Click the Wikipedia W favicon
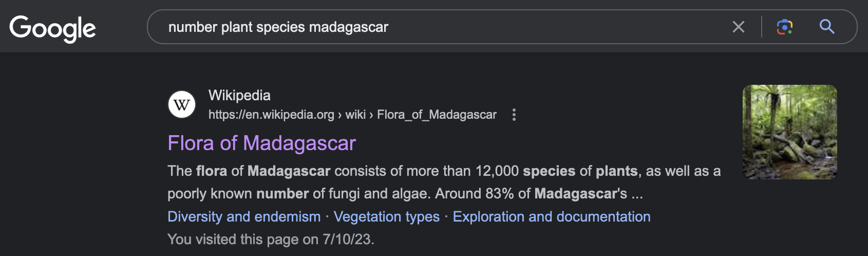 tap(182, 105)
